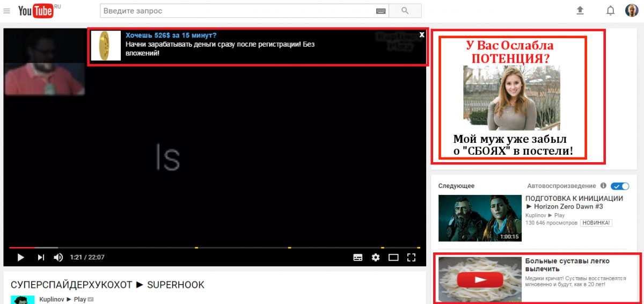The height and width of the screenshot is (304, 644).
Task: Click the Следующее heading
Action: click(x=456, y=186)
